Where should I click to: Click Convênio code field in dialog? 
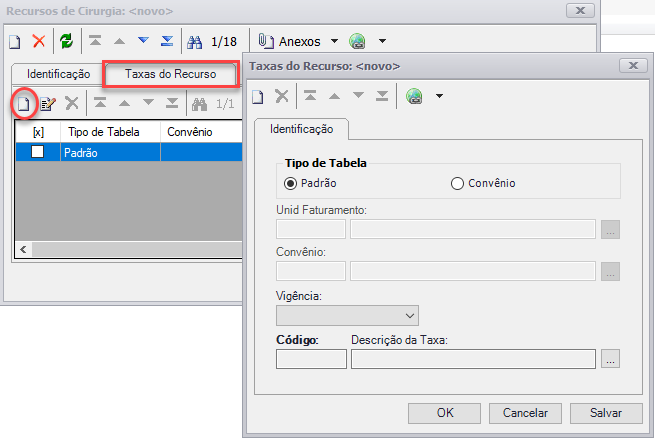311,271
